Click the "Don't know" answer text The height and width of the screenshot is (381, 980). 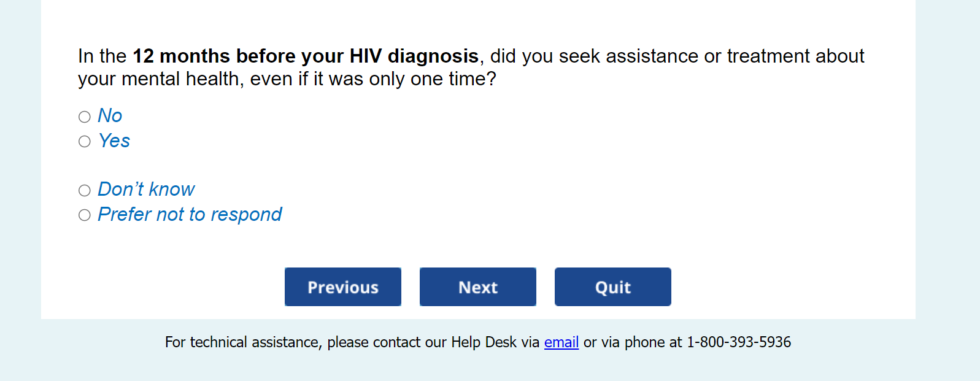click(x=146, y=190)
